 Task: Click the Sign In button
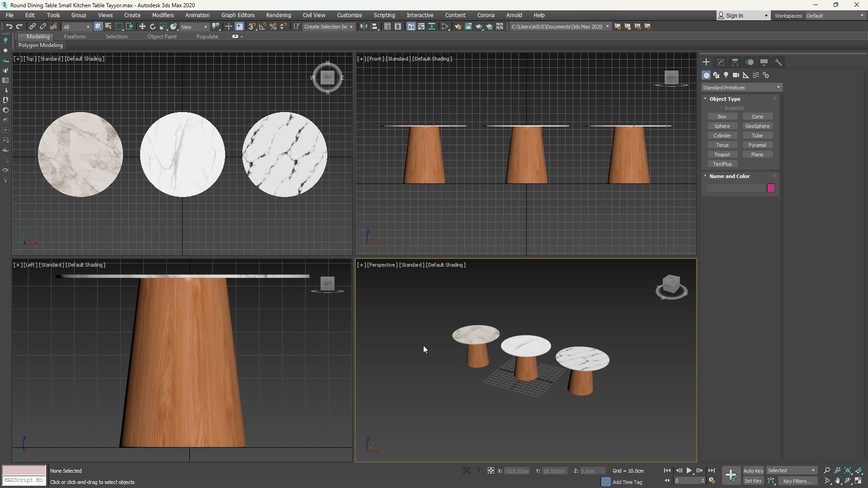(x=743, y=16)
